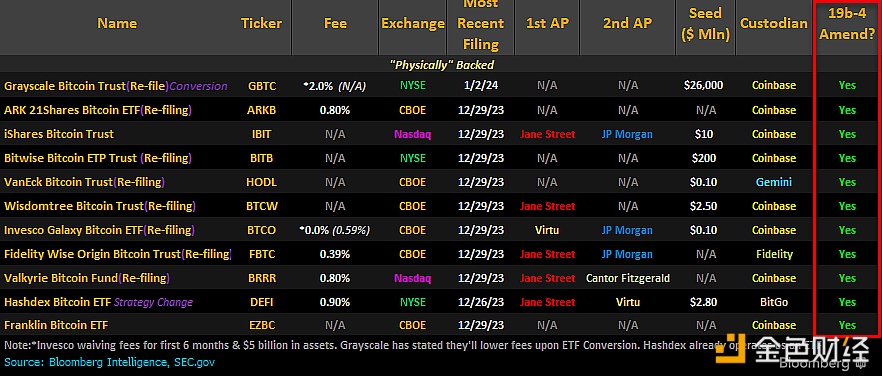Click Cantor Fitzgerald in the 2nd AP column
The height and width of the screenshot is (376, 882).
click(628, 278)
